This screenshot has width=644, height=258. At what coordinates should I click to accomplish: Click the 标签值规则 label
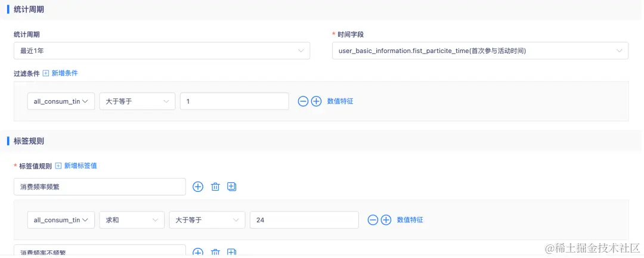coord(35,166)
